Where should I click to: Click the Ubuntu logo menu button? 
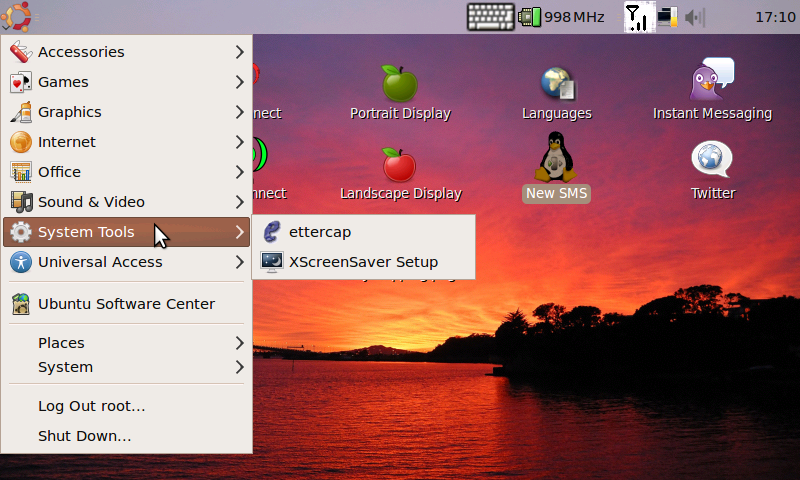point(18,17)
